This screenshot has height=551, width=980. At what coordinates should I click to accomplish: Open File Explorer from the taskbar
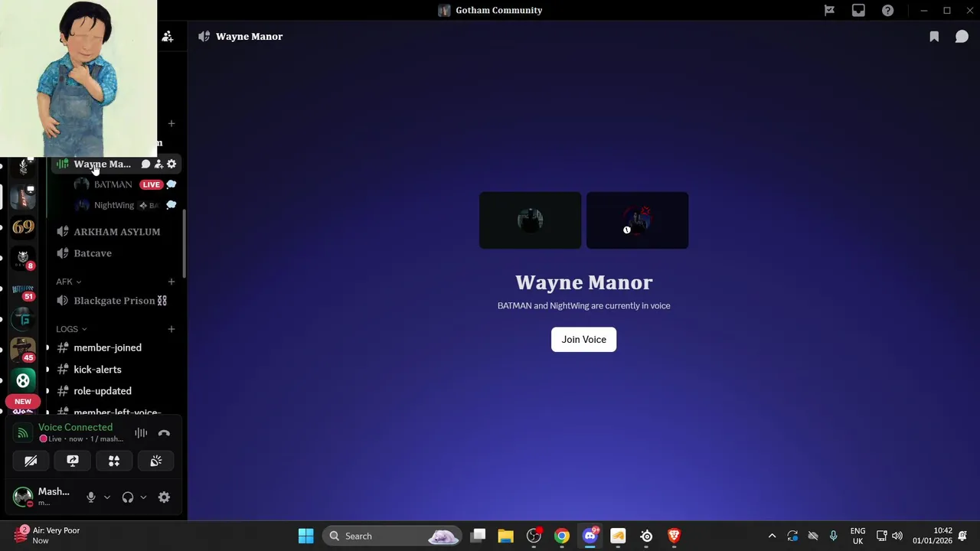505,536
